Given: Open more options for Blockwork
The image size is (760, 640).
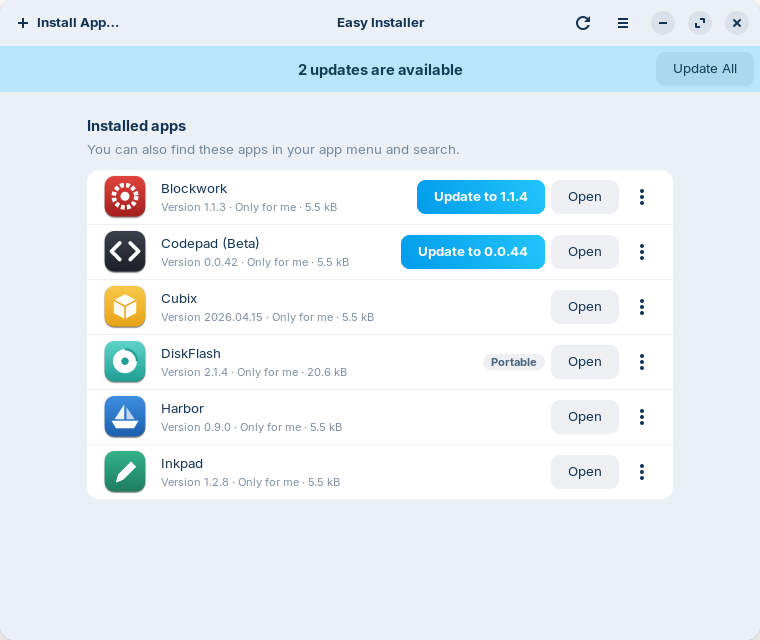Looking at the screenshot, I should (642, 197).
